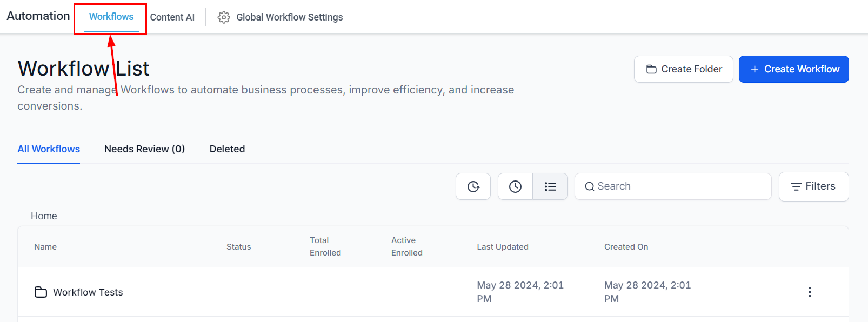This screenshot has height=322, width=868.
Task: Open the three-dot menu for Workflow Tests
Action: (x=809, y=292)
